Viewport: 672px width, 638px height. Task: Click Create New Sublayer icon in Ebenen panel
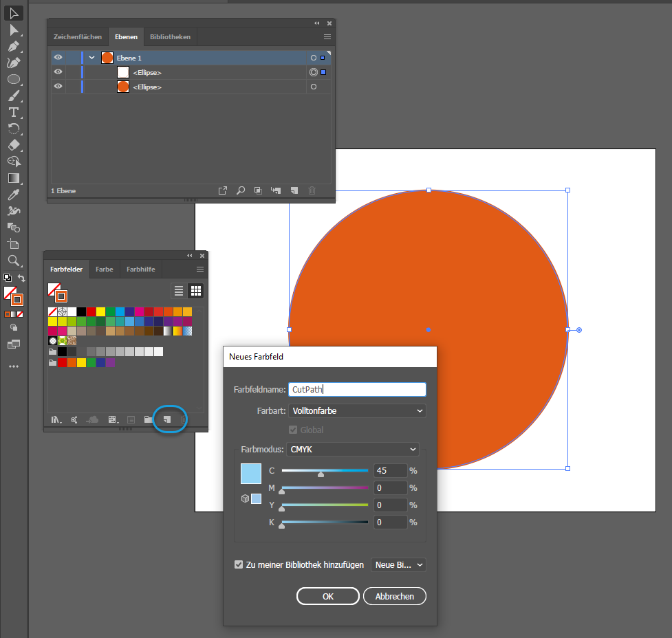pos(276,190)
